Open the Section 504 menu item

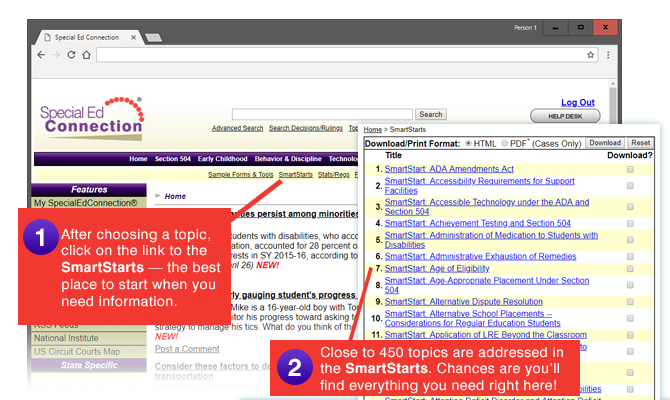tap(173, 159)
